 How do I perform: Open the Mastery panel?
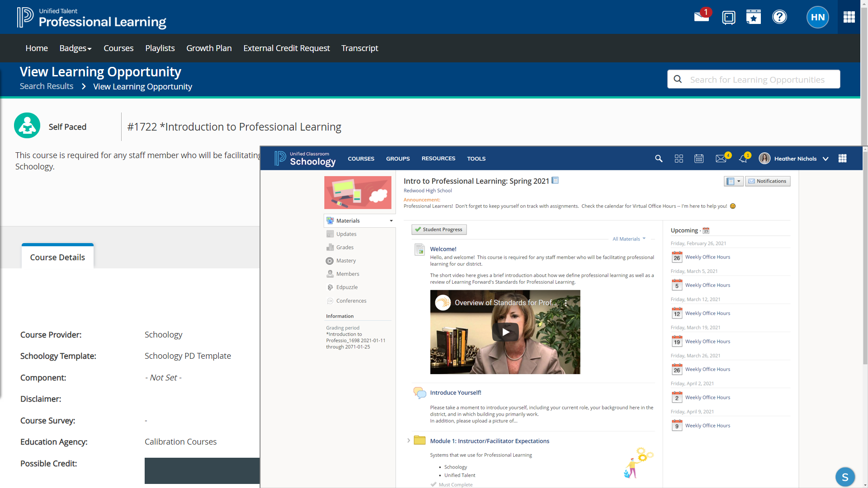tap(346, 261)
